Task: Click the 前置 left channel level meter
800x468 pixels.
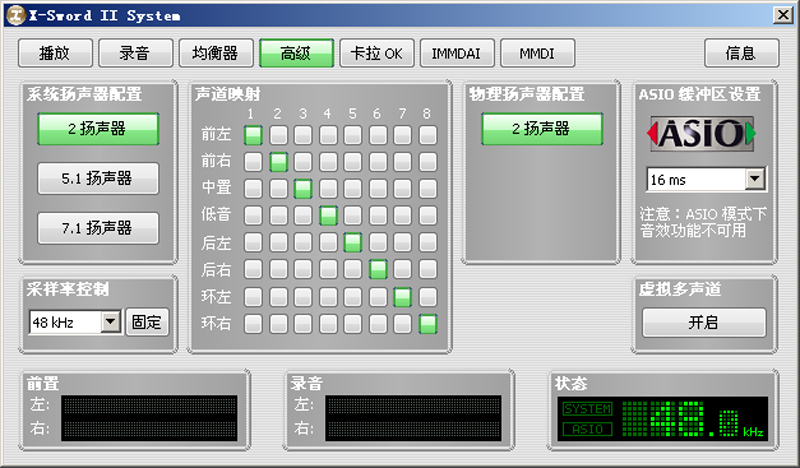Action: 149,405
